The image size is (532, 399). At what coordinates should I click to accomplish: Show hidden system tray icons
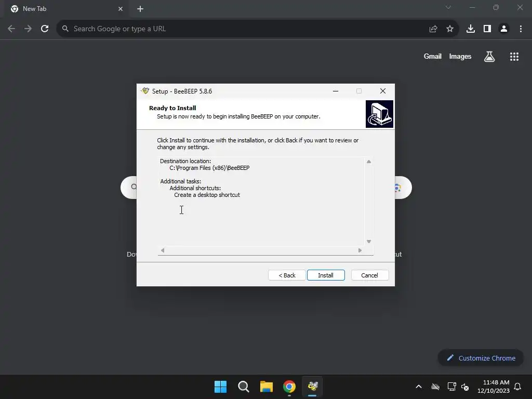pos(419,387)
